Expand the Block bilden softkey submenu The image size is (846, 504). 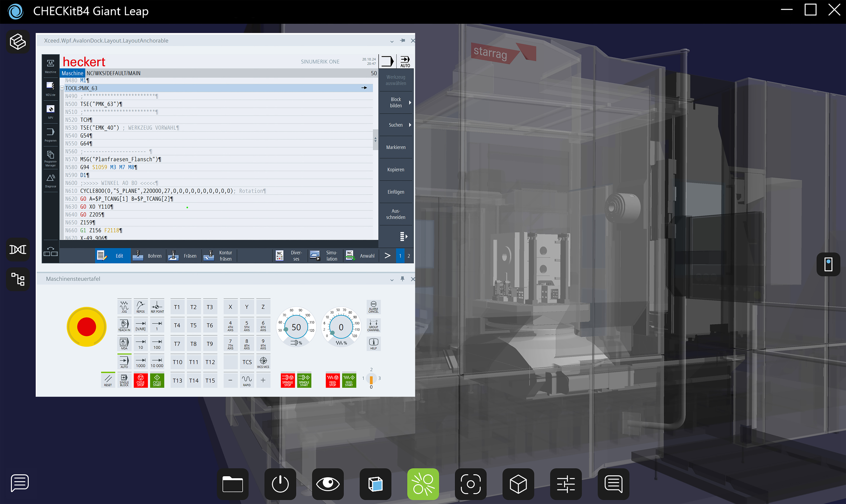click(x=396, y=103)
